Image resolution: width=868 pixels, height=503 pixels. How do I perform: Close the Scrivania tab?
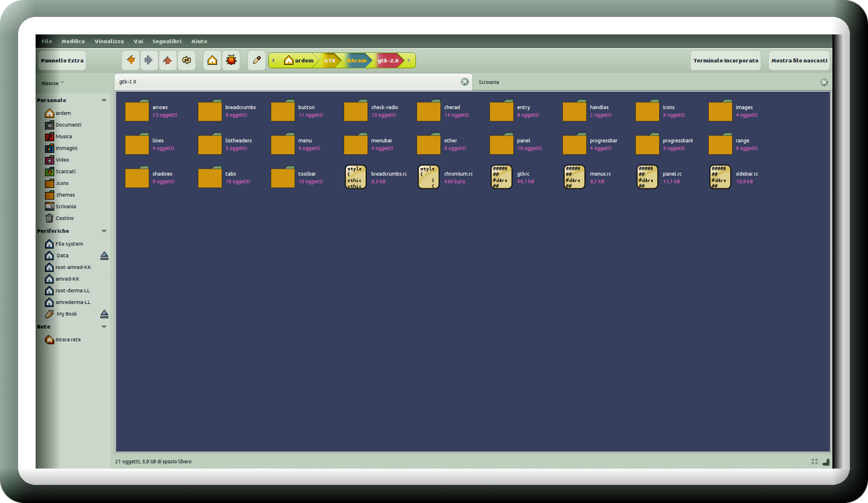click(824, 82)
